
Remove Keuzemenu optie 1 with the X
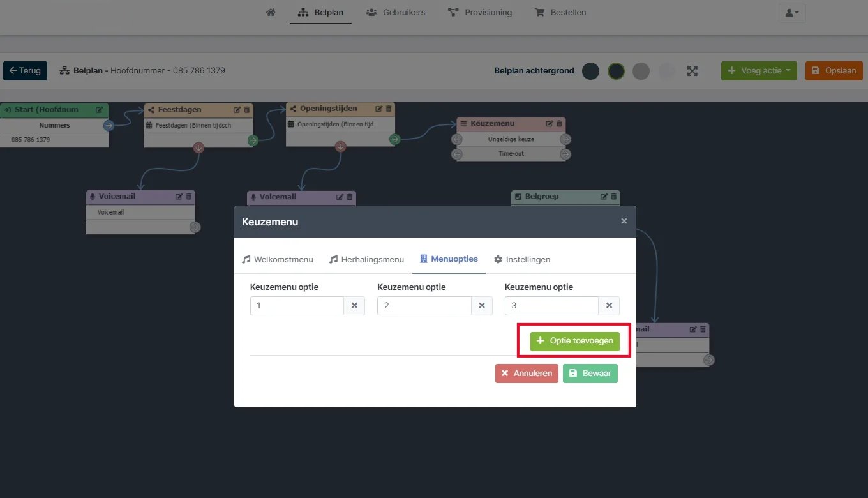[x=354, y=306]
